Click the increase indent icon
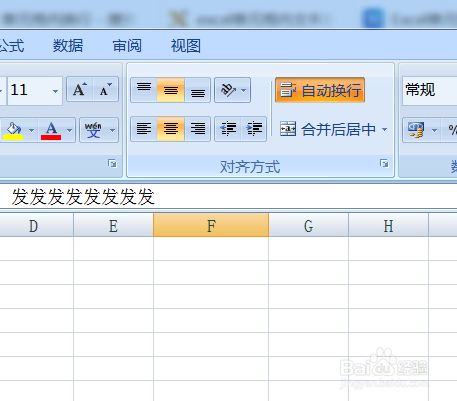457x401 pixels. click(254, 129)
